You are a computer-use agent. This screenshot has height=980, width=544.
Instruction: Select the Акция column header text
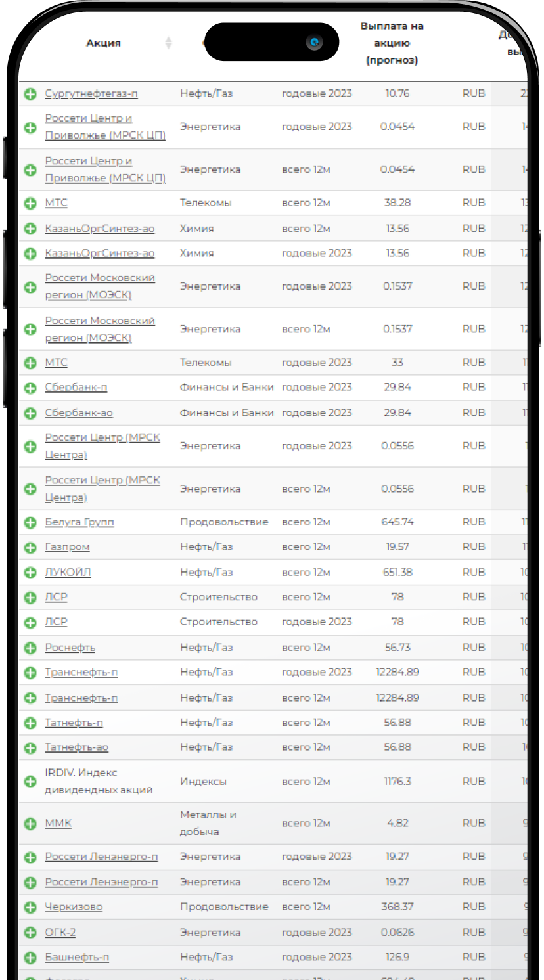[103, 43]
